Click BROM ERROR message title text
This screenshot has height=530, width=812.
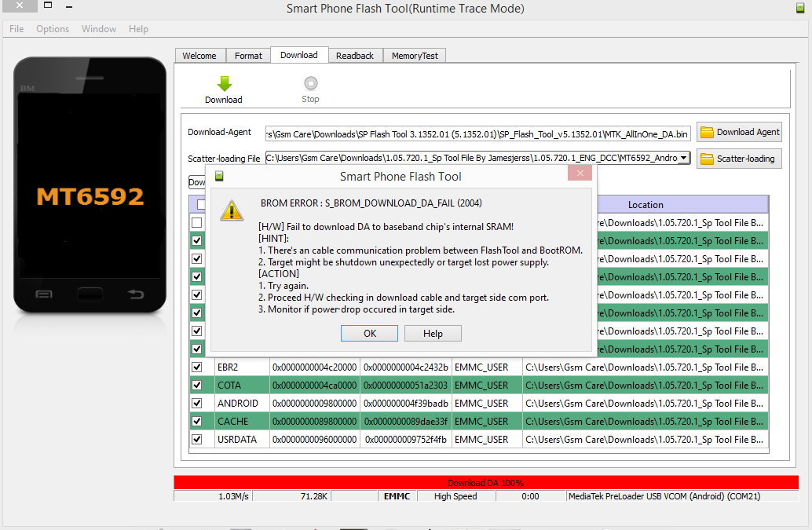[x=371, y=203]
